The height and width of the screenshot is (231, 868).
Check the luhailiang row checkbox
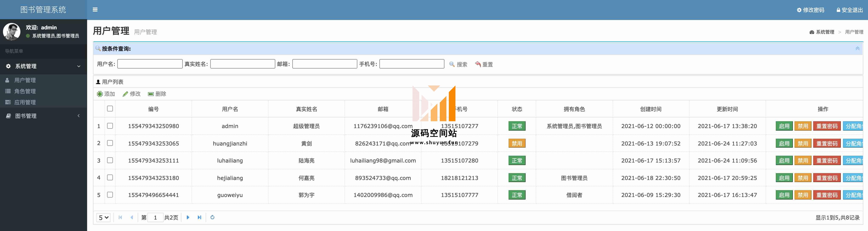coord(110,160)
